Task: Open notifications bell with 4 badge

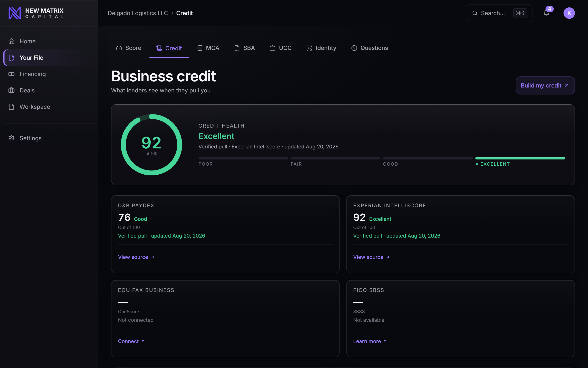Action: pos(546,13)
